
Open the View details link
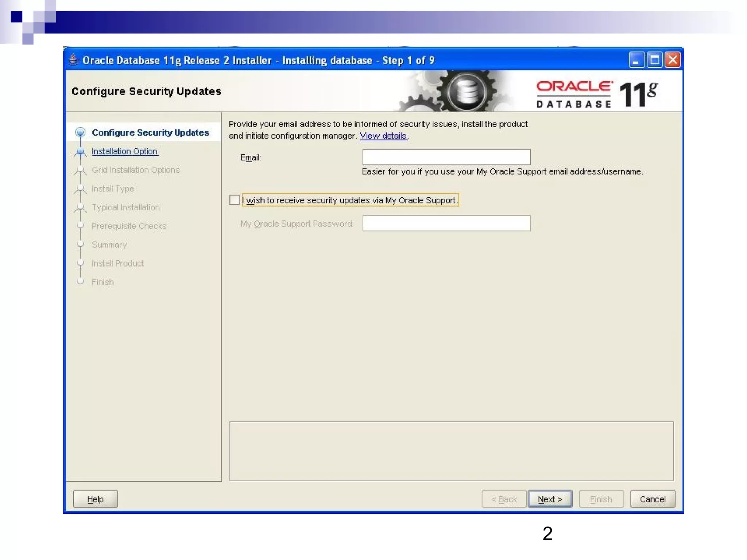383,136
